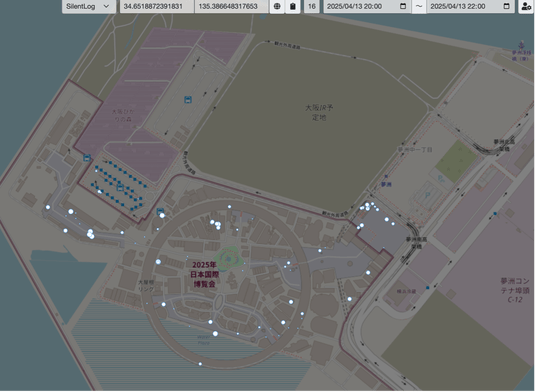Open the user settings icon
Screen dimensions: 536x392
coord(526,6)
